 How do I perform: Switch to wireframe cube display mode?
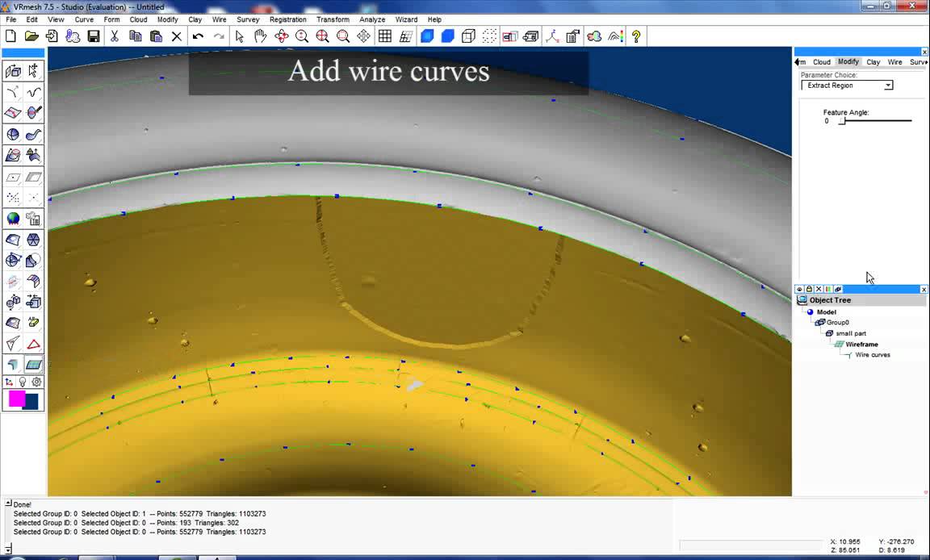[468, 36]
